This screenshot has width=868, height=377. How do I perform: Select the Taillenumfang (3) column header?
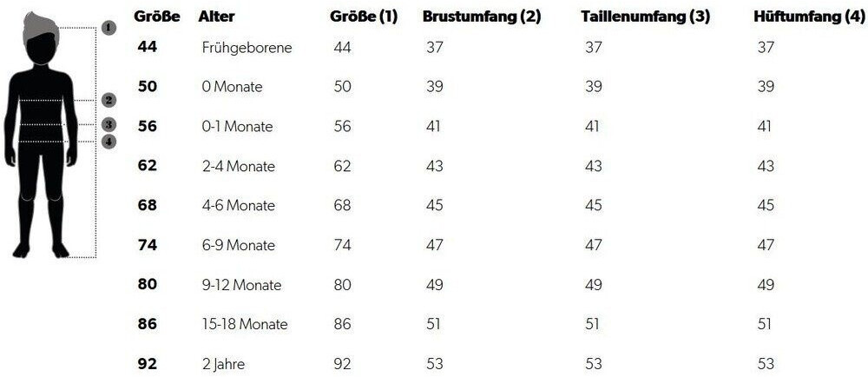click(x=645, y=17)
